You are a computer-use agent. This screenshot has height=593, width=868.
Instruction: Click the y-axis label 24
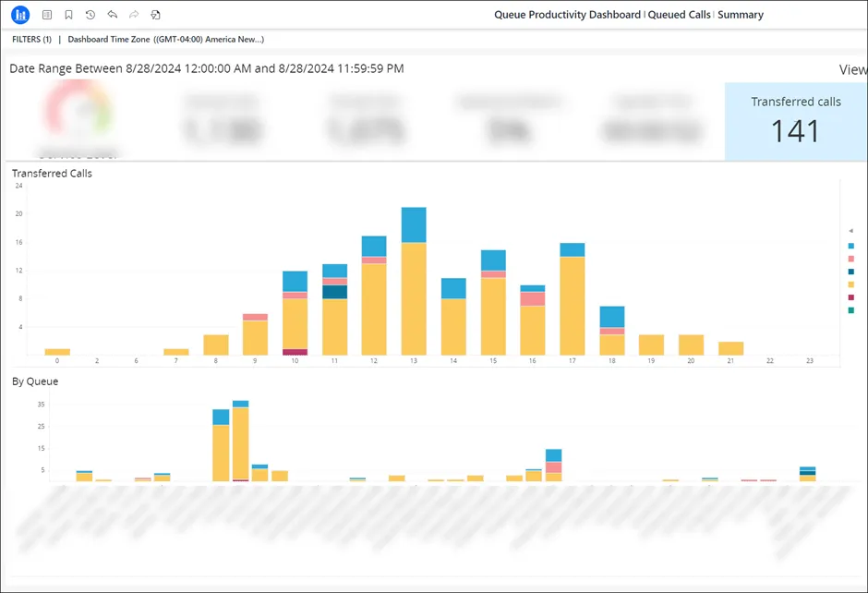[x=18, y=186]
